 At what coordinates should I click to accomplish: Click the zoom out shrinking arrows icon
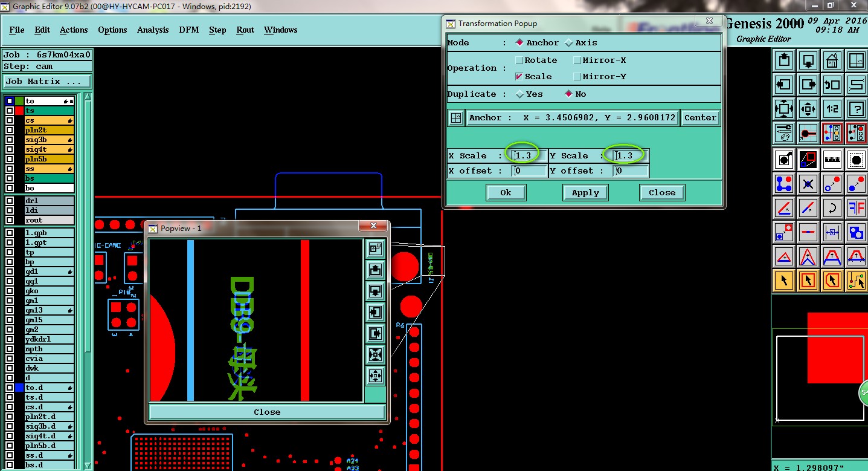808,109
